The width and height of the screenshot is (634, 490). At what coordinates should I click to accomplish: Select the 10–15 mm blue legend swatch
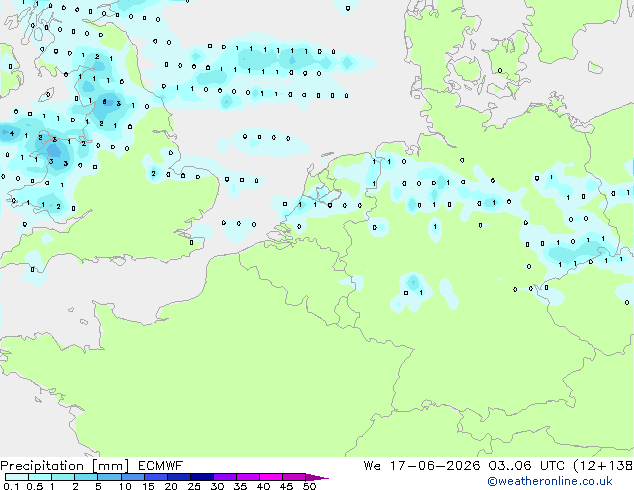pos(132,477)
